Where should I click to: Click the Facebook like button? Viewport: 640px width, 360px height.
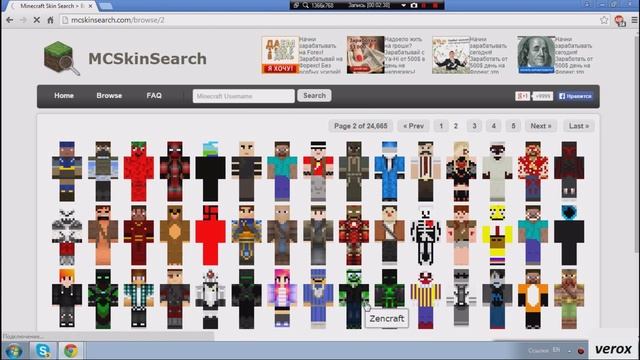point(576,96)
